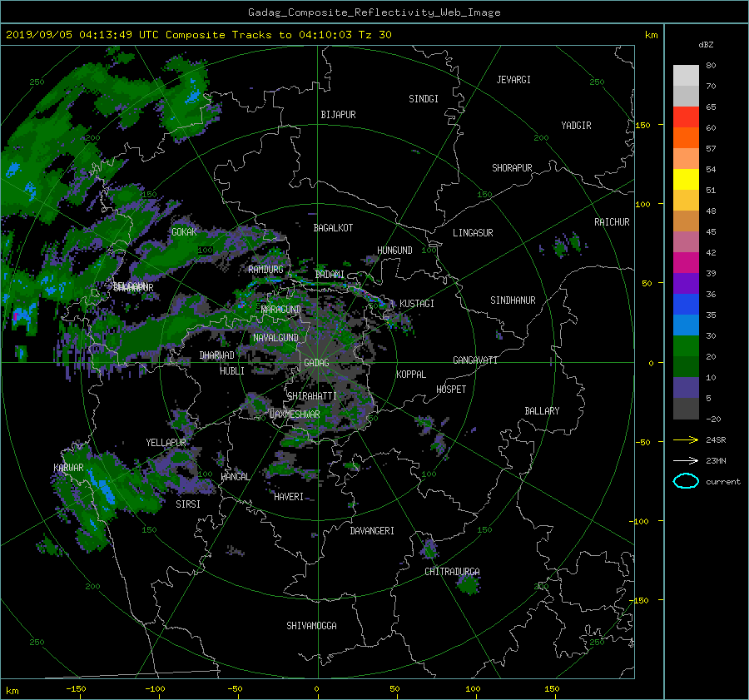Click the Gadag_Composite_Reflectivity_Web_Image title

374,12
